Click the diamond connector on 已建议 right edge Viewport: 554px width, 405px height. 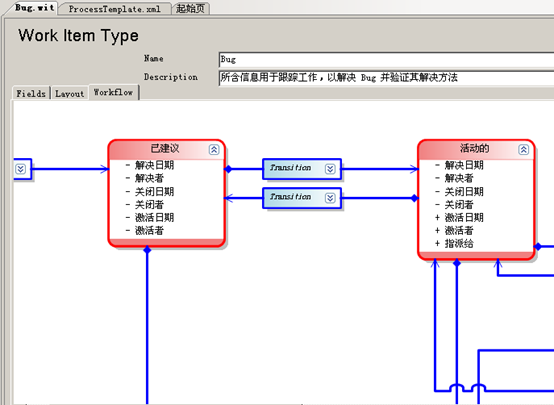228,169
